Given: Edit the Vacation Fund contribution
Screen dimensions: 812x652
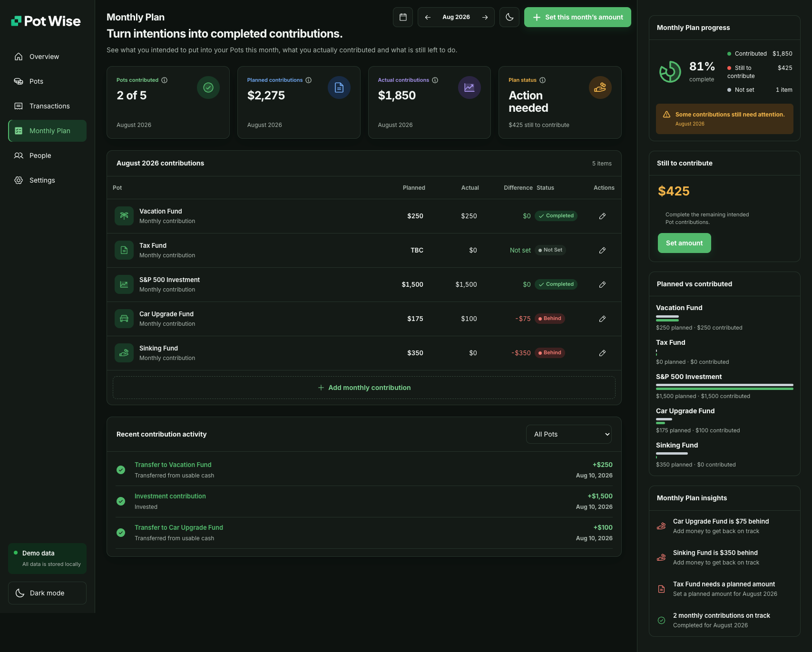Looking at the screenshot, I should pyautogui.click(x=602, y=216).
